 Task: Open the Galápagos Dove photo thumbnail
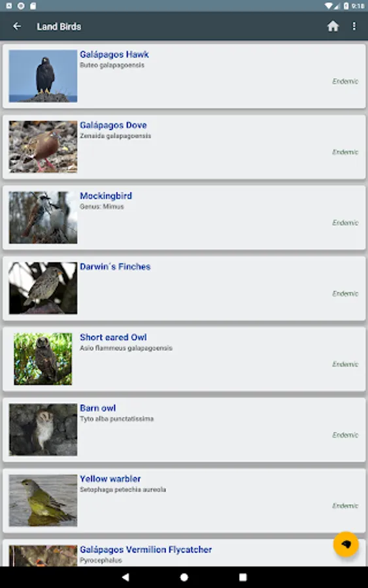click(43, 146)
